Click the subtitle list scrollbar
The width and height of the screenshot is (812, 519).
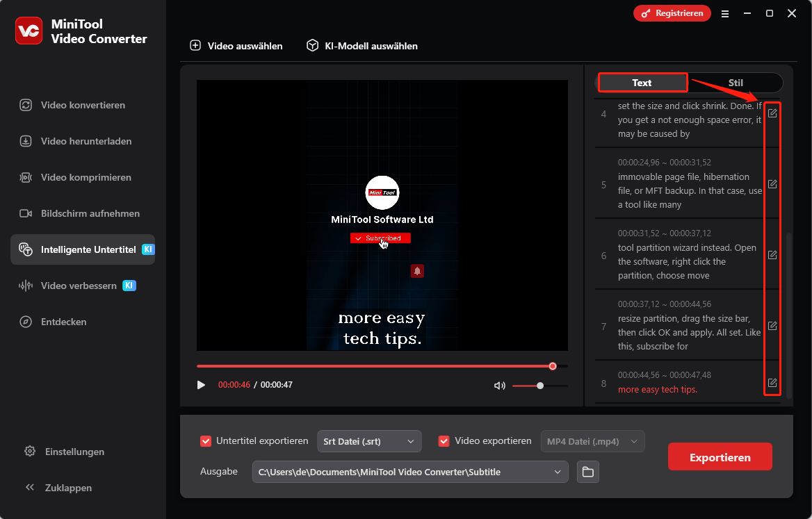tap(788, 315)
